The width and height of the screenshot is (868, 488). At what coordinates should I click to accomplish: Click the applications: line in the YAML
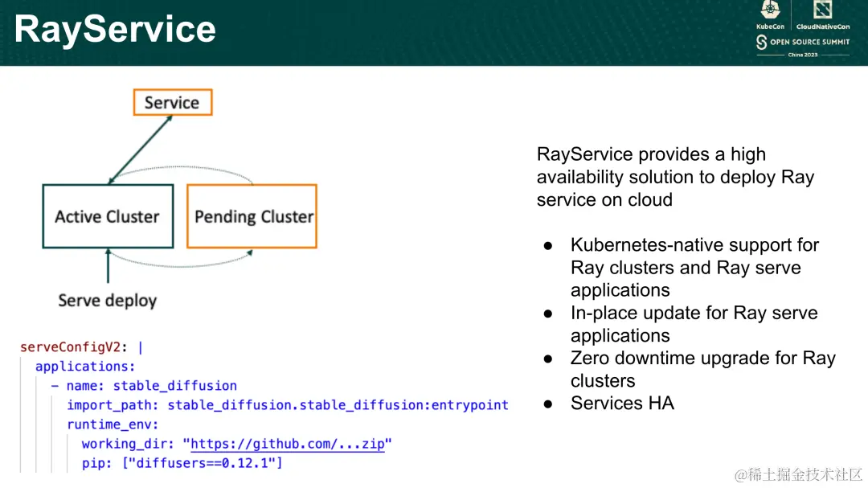click(85, 367)
